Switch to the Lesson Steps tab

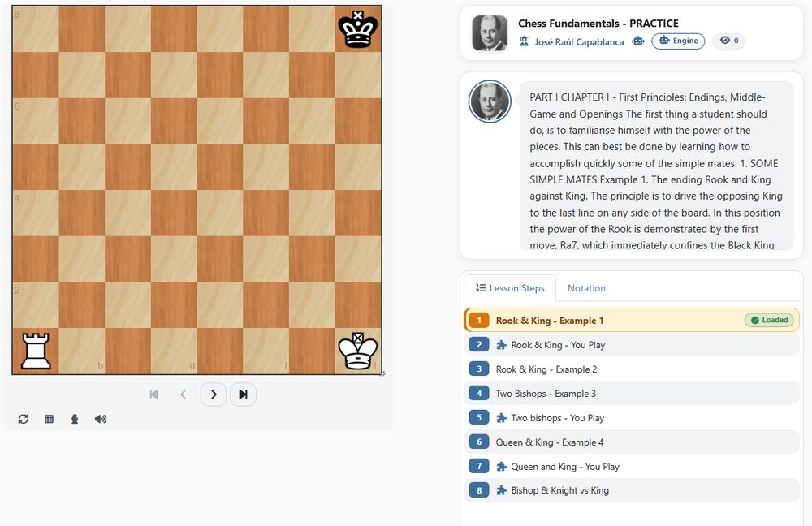coord(510,288)
